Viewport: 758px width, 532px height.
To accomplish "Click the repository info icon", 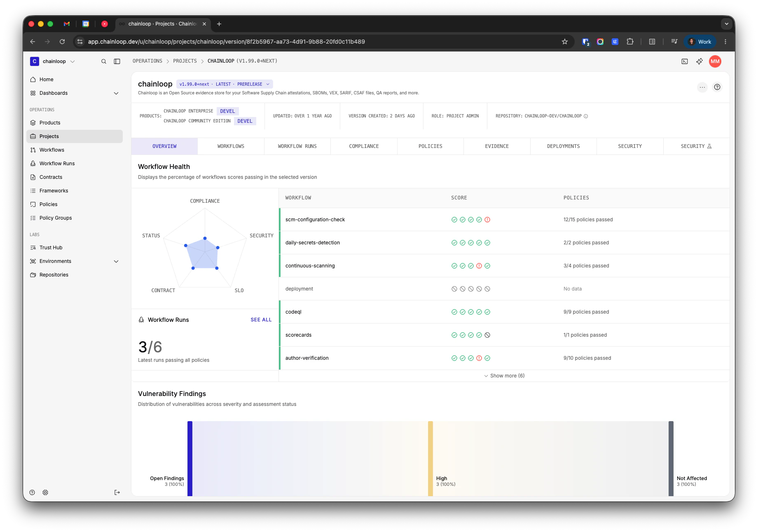I will click(x=586, y=116).
